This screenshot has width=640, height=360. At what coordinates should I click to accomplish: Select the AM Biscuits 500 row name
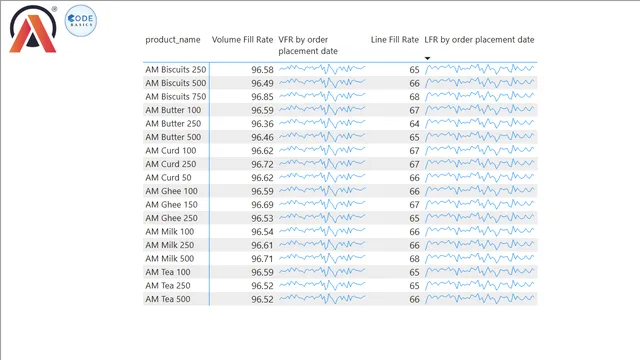pyautogui.click(x=176, y=83)
